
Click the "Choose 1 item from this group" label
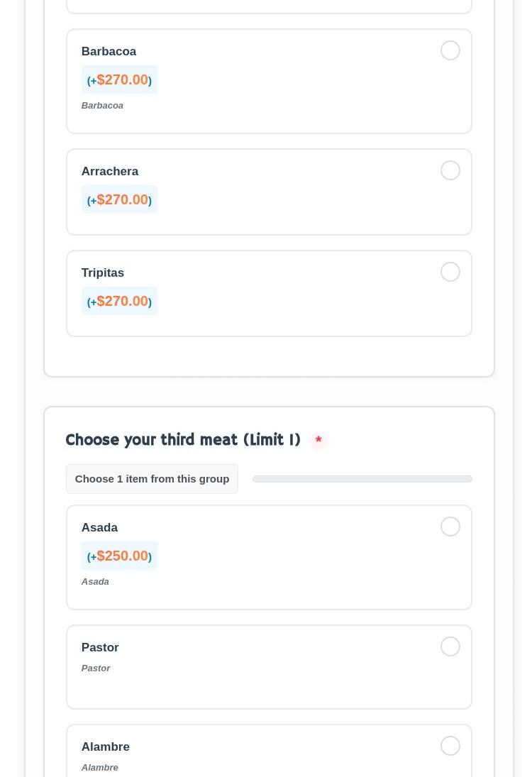tap(152, 479)
